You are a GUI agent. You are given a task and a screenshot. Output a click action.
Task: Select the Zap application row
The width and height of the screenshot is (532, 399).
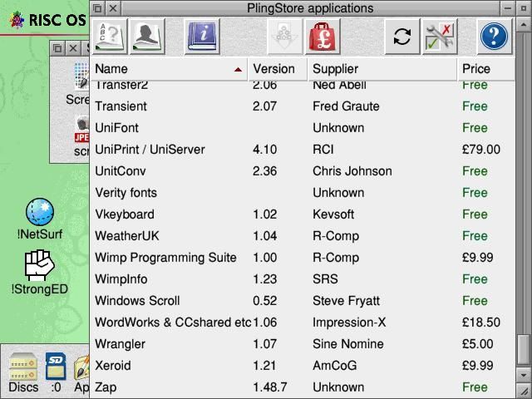point(106,387)
